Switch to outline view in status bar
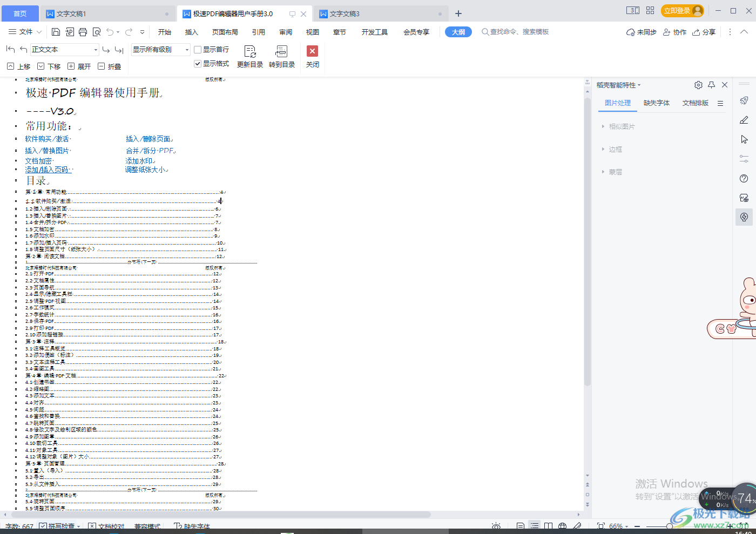 point(534,526)
